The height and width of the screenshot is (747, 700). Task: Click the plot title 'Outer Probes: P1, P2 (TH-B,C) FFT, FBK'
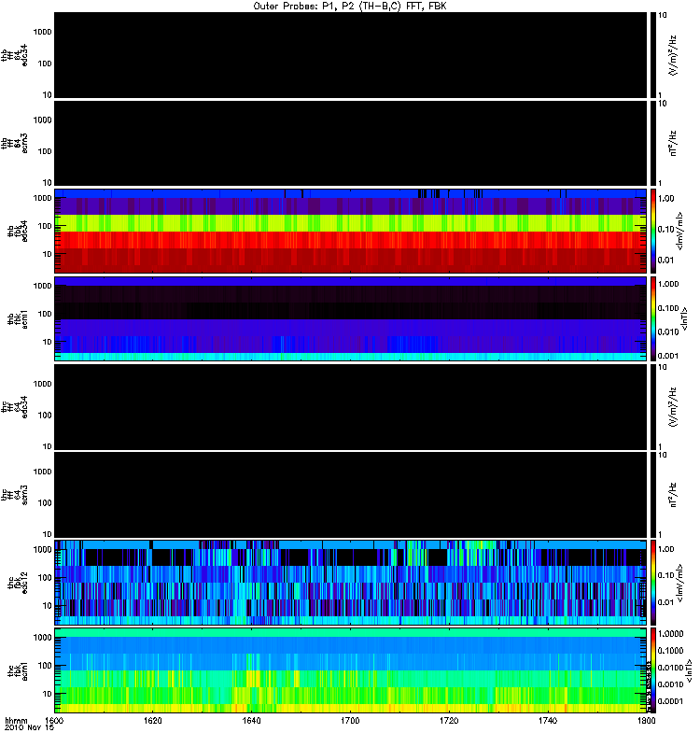[x=350, y=6]
